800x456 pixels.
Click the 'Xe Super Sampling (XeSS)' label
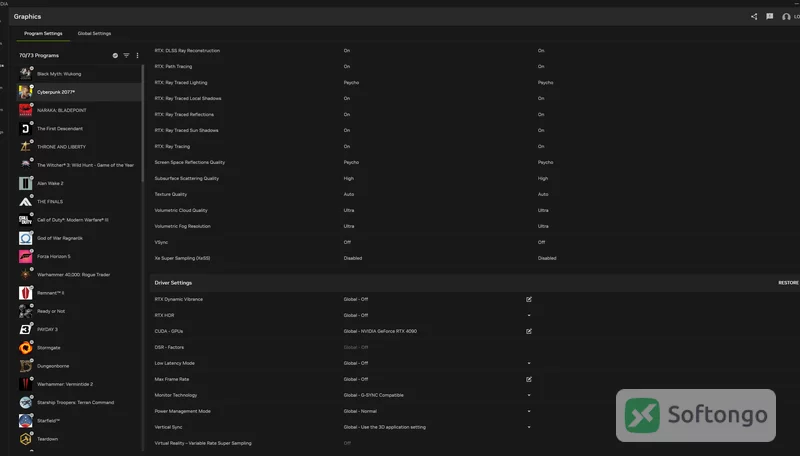click(x=182, y=258)
